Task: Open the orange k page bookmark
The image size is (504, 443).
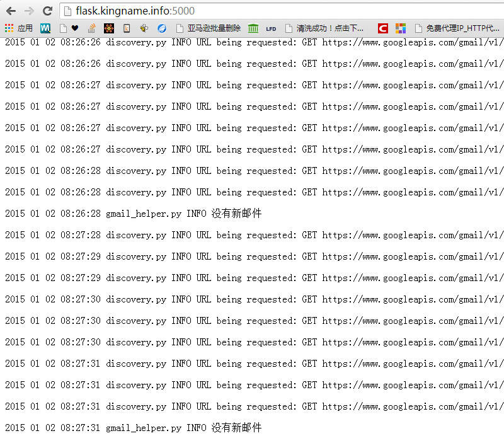Action: tap(127, 28)
